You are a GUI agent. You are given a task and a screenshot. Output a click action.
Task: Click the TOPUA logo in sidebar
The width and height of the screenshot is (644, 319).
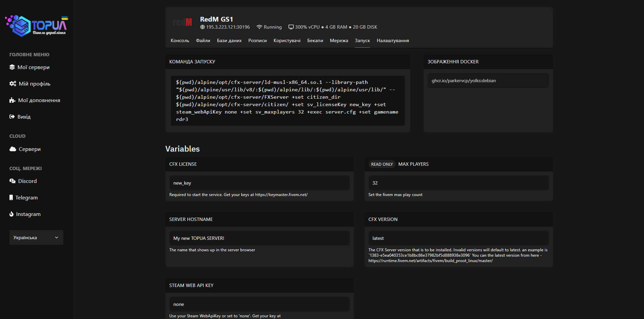coord(36,26)
